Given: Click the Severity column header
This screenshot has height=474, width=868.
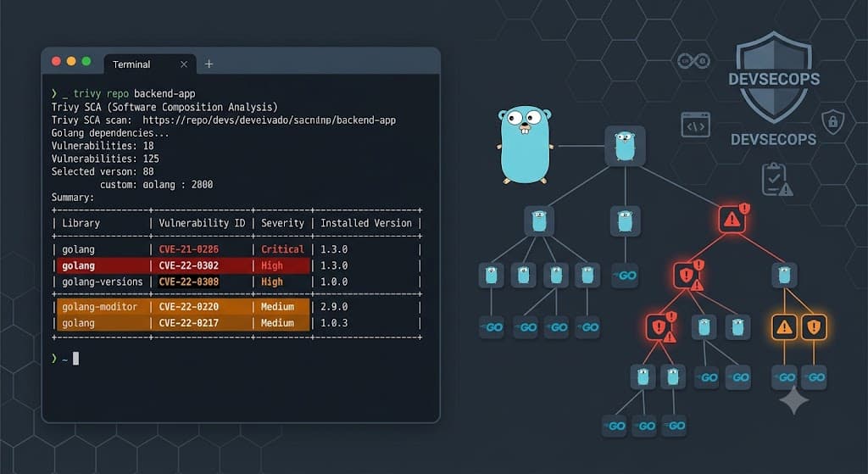Looking at the screenshot, I should [x=282, y=223].
